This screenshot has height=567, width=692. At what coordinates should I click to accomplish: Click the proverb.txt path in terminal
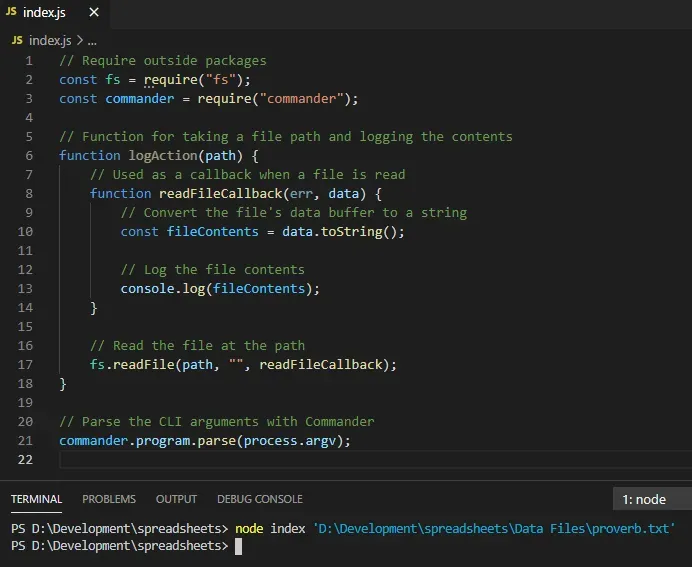494,527
